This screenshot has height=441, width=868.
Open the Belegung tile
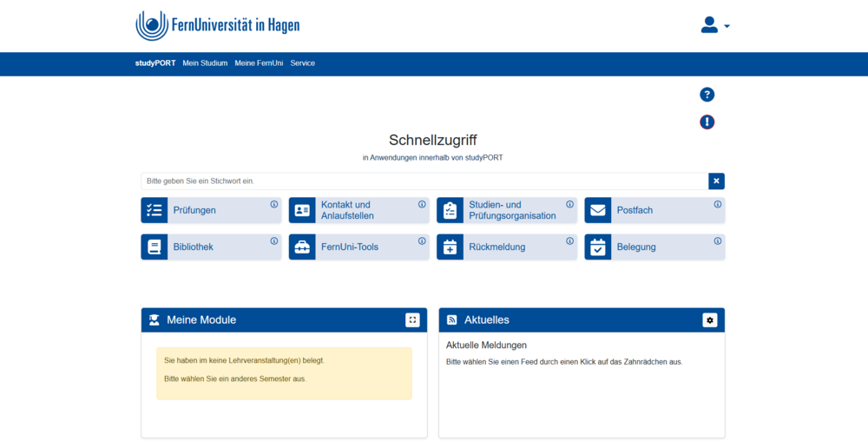(x=654, y=247)
